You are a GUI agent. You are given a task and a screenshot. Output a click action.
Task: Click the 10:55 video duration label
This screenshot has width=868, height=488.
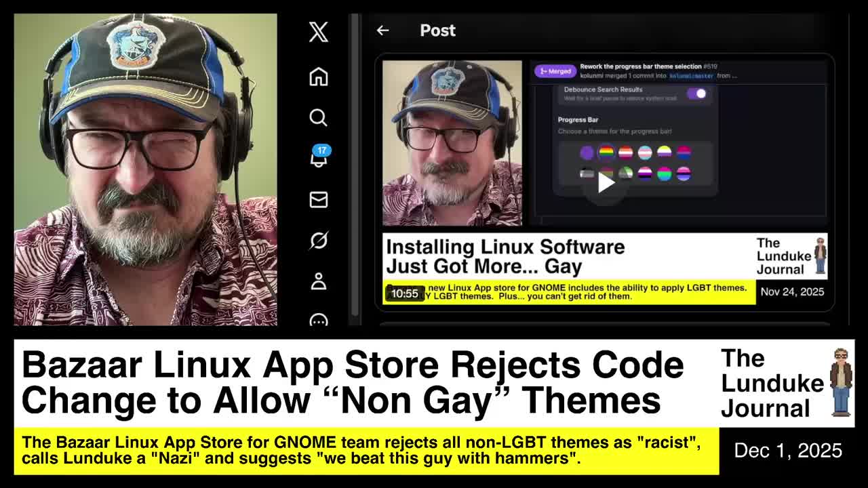[x=404, y=293]
